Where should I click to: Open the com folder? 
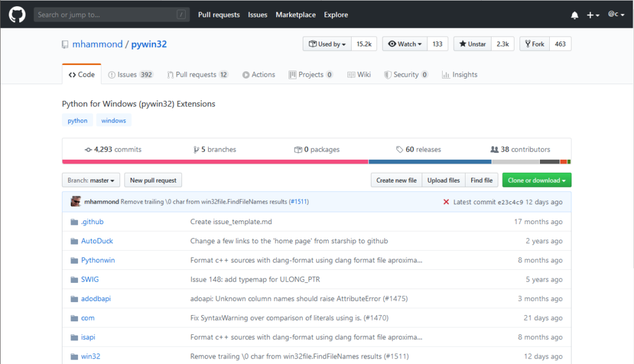pyautogui.click(x=88, y=318)
